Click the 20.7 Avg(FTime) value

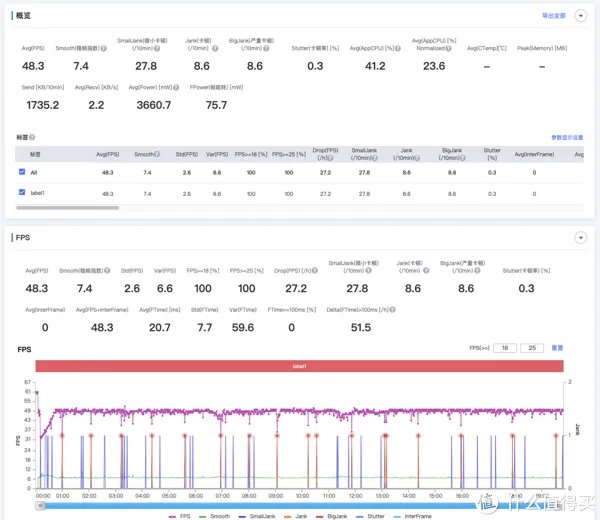(x=160, y=327)
